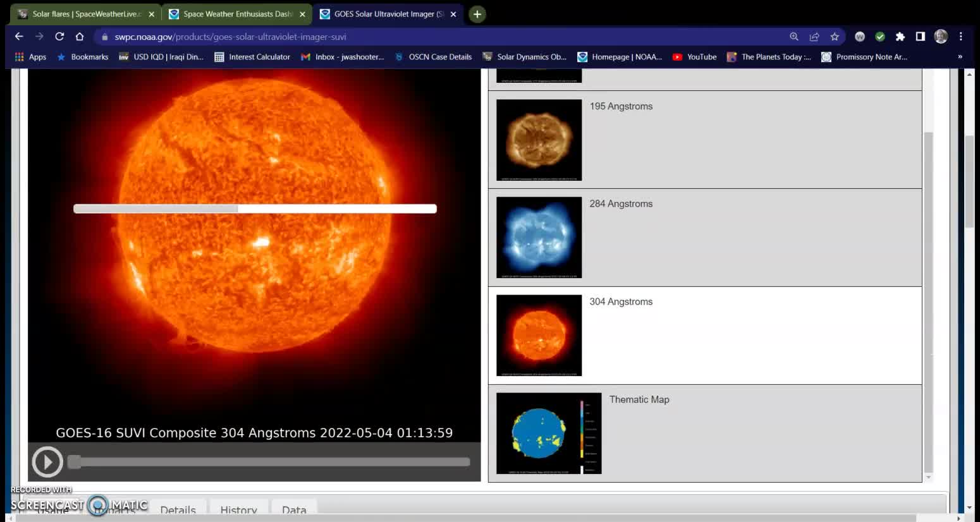Go back to the previous page
Viewport: 980px width, 522px height.
19,37
